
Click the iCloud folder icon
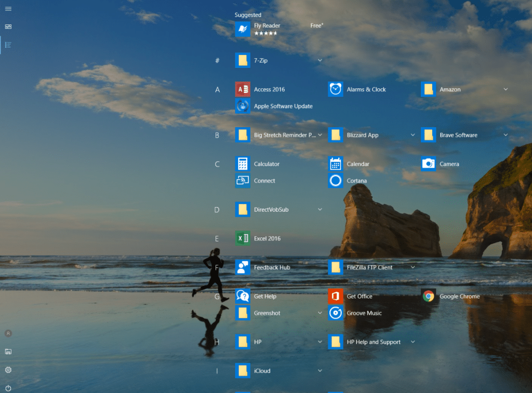pyautogui.click(x=243, y=371)
